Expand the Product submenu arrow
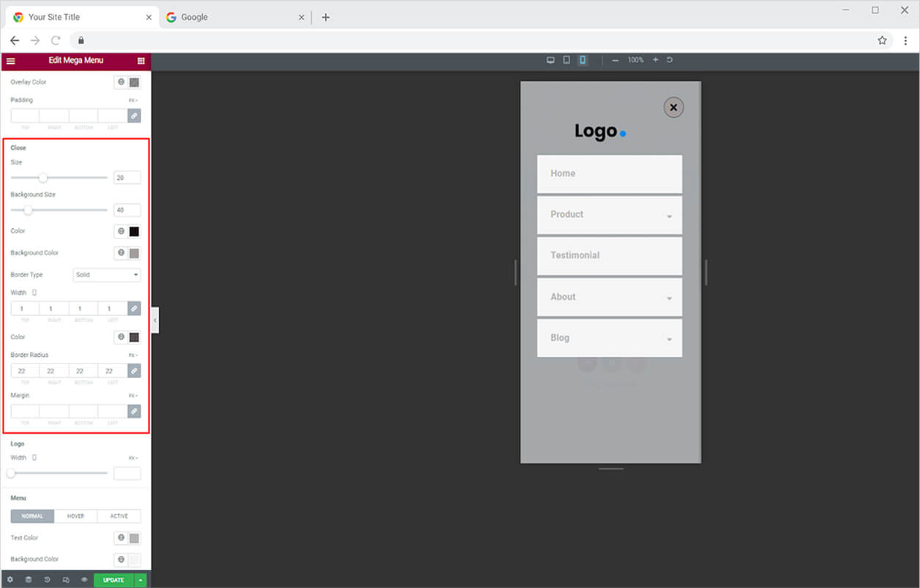The height and width of the screenshot is (588, 920). pyautogui.click(x=669, y=216)
